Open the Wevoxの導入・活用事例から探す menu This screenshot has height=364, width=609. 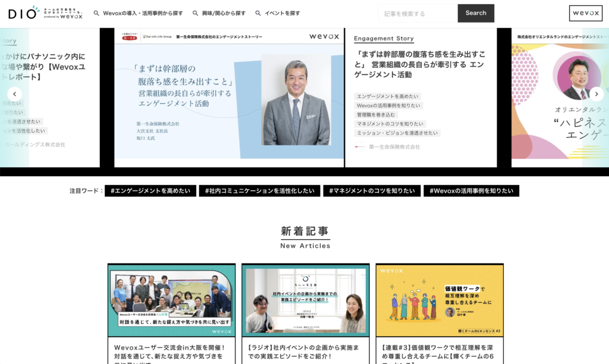(x=143, y=13)
